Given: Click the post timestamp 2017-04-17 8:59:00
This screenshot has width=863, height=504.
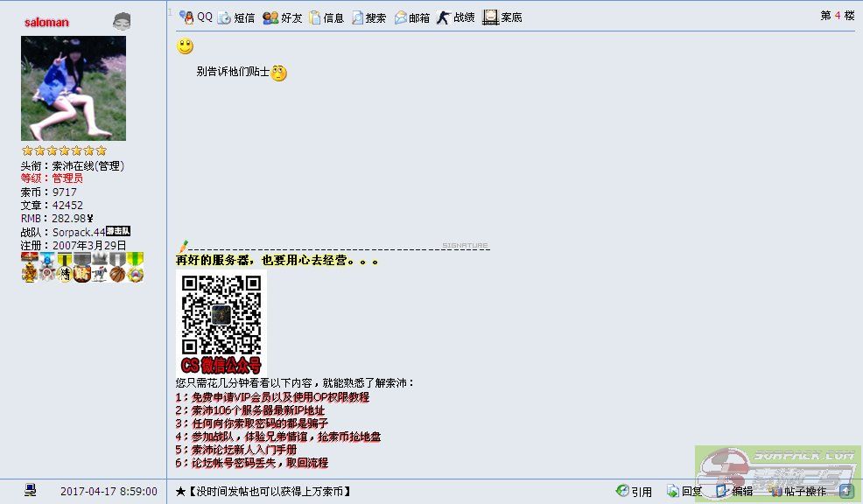Looking at the screenshot, I should [x=109, y=492].
